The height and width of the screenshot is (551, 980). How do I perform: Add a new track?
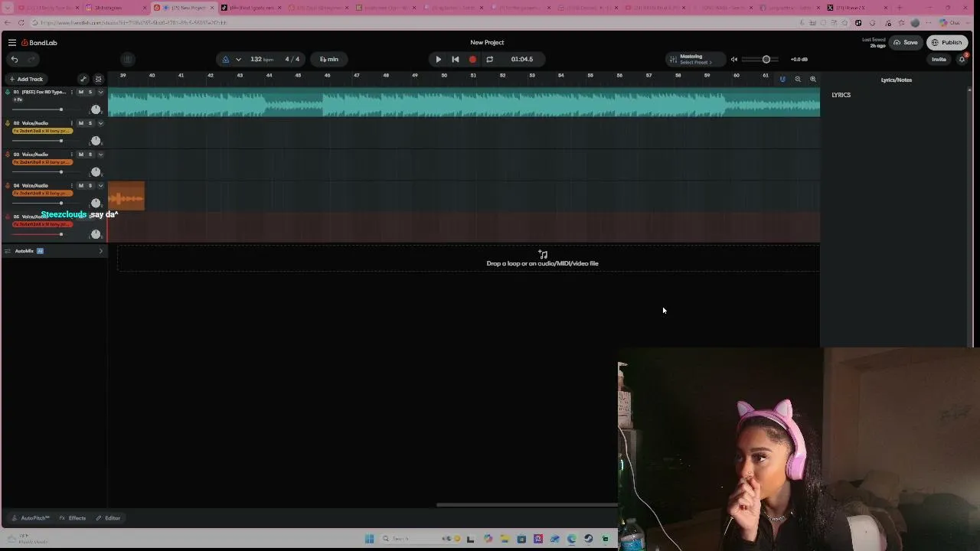(26, 79)
